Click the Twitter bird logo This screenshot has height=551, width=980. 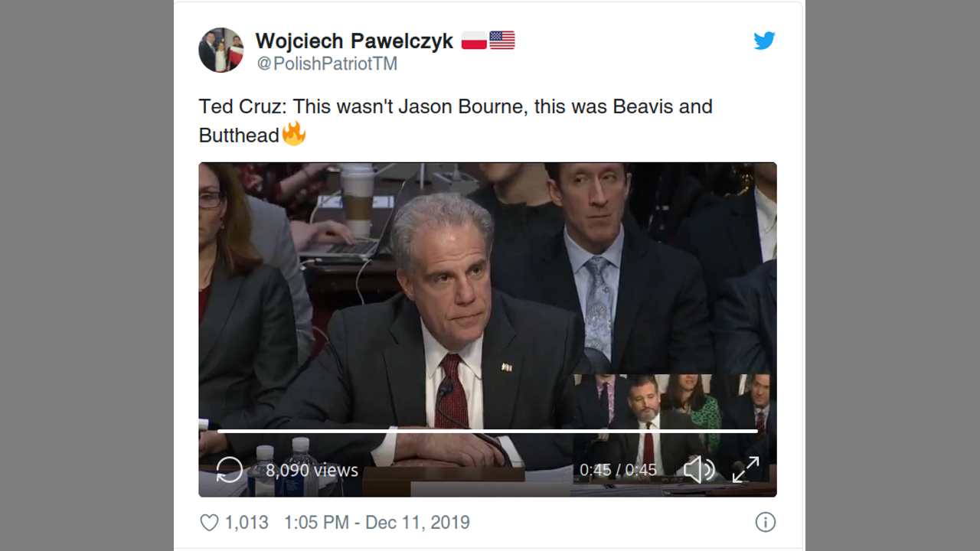tap(764, 41)
